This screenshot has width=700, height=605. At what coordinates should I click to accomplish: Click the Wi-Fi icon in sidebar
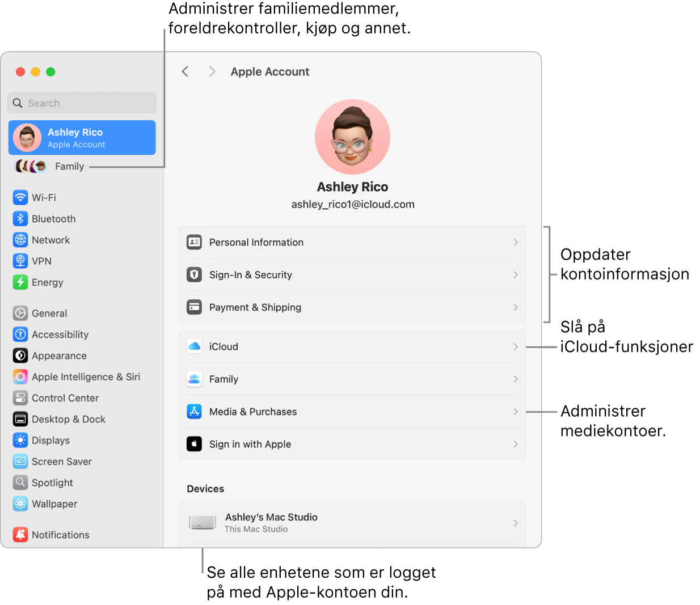[20, 197]
